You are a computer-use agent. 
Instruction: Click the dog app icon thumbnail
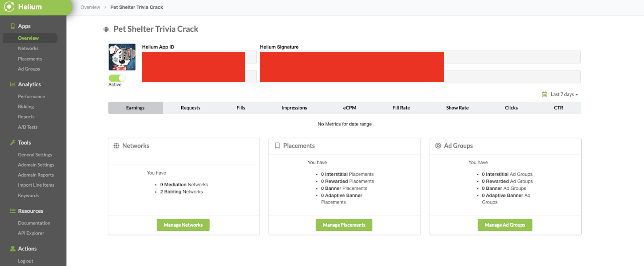point(122,57)
